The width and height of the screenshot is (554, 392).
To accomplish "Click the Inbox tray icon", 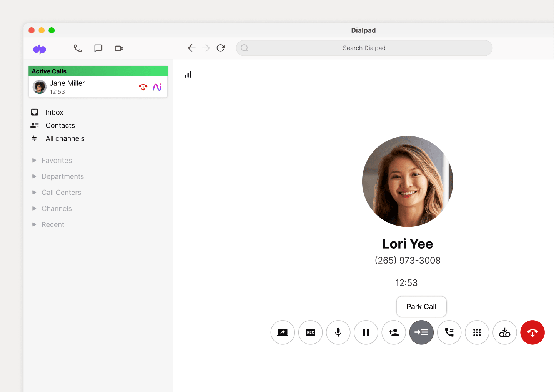I will (35, 112).
